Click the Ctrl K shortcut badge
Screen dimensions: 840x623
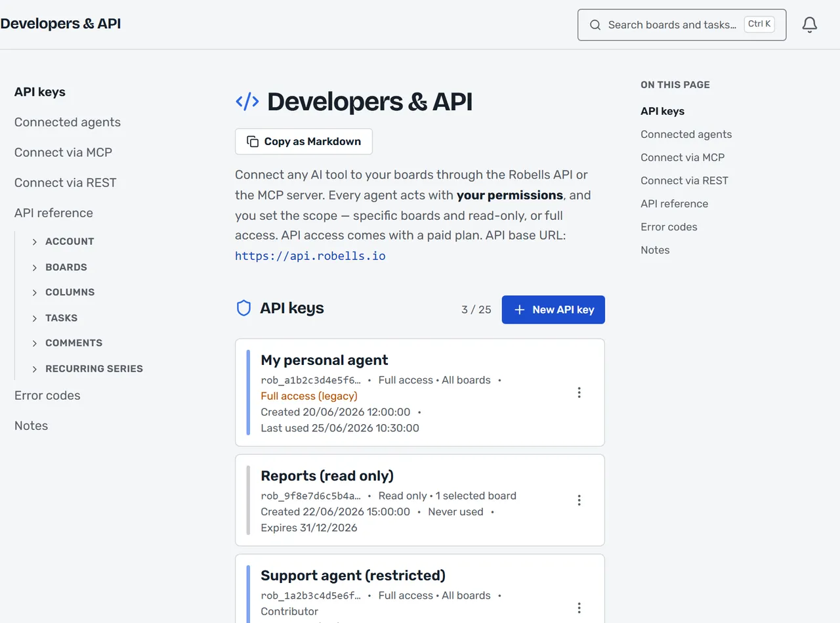pos(759,24)
